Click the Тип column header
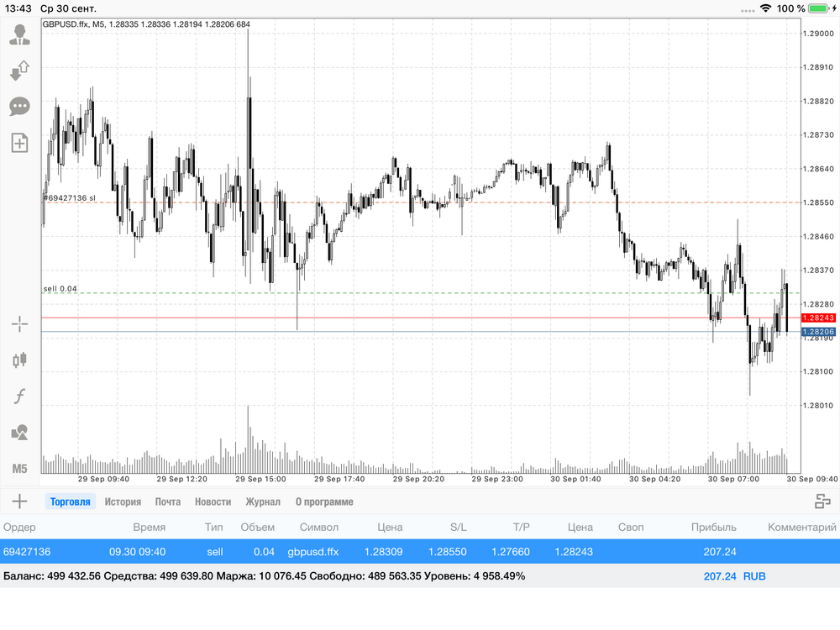This screenshot has height=630, width=840. pos(213,528)
